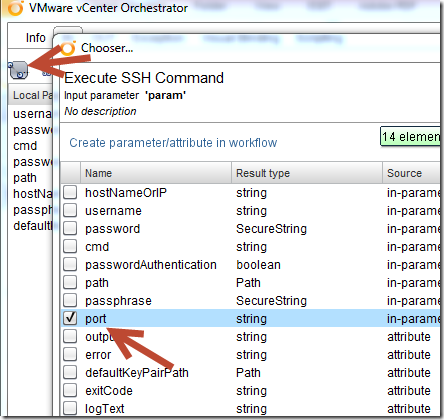The width and height of the screenshot is (444, 420).
Task: Check the output row checkbox
Action: pyautogui.click(x=70, y=337)
